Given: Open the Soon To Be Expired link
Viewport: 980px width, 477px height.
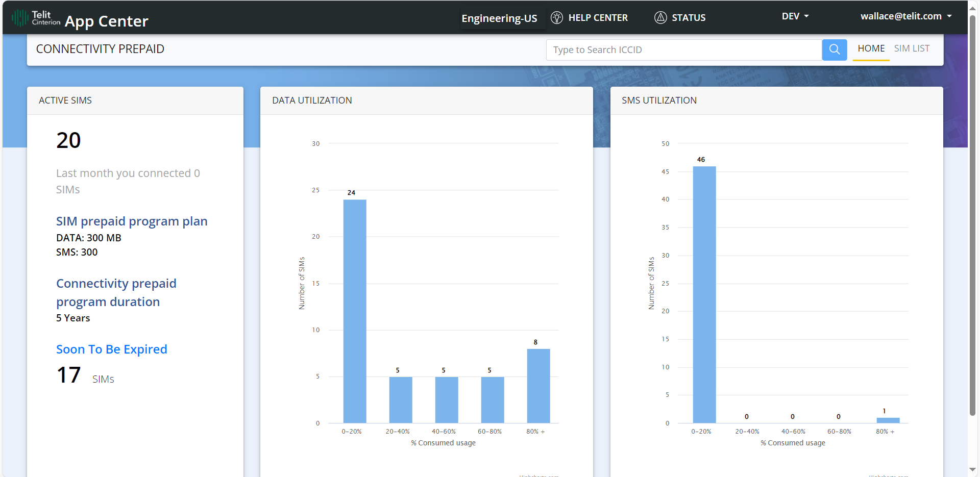Looking at the screenshot, I should (111, 349).
